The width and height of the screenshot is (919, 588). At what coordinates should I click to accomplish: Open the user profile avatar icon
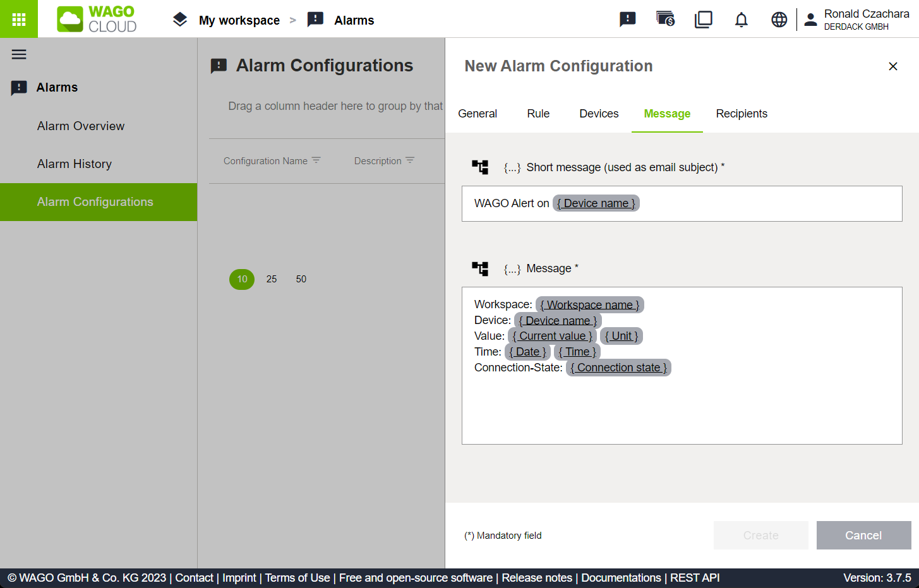pos(810,20)
